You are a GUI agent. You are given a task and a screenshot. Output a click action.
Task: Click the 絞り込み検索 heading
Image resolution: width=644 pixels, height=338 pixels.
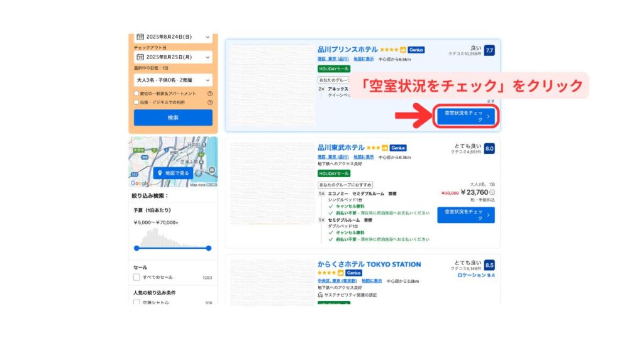pos(150,196)
